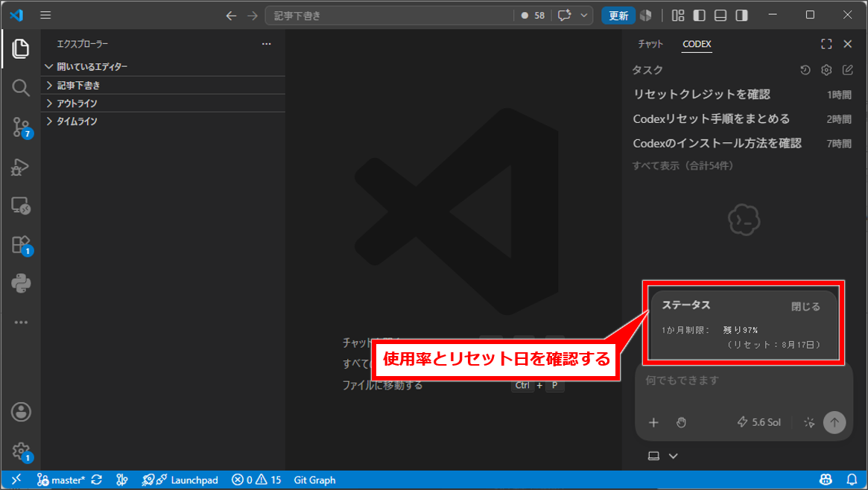This screenshot has height=490, width=868.
Task: Click the master* branch in status bar
Action: click(x=61, y=480)
